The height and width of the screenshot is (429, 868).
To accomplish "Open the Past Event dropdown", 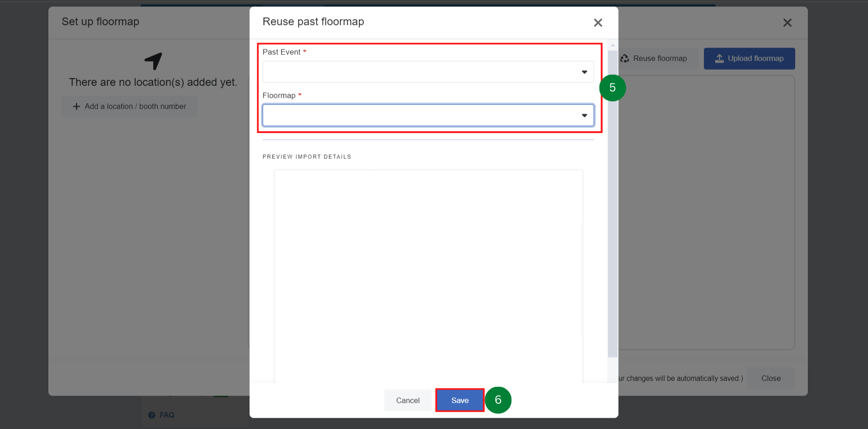I will pos(428,72).
